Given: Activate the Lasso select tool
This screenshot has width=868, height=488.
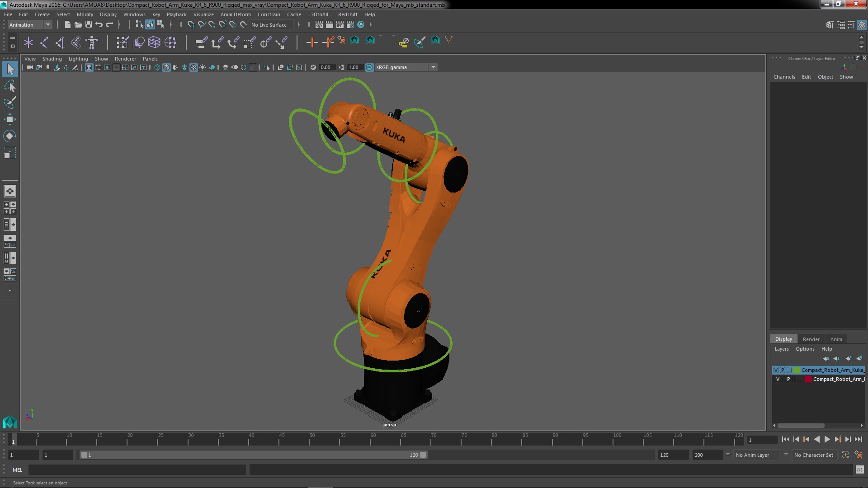Looking at the screenshot, I should pos(10,86).
